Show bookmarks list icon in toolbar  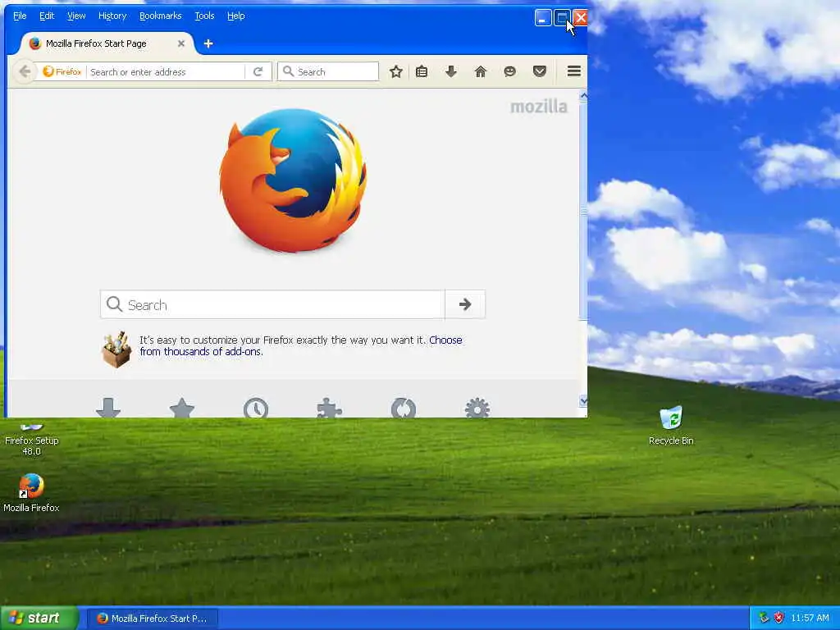422,71
